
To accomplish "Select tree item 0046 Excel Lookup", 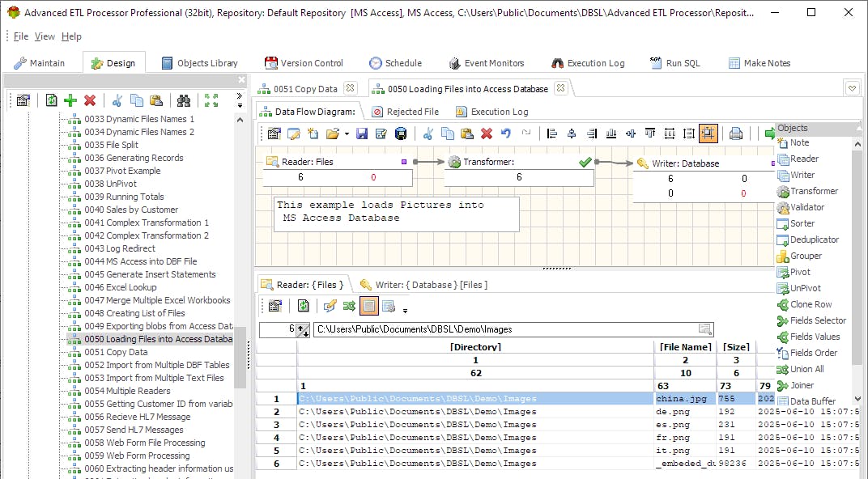I will pyautogui.click(x=113, y=287).
